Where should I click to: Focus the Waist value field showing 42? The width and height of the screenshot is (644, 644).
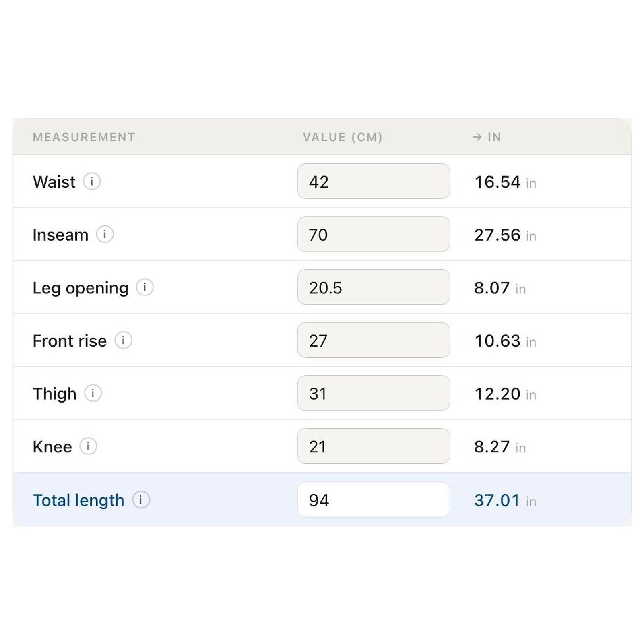(x=374, y=181)
